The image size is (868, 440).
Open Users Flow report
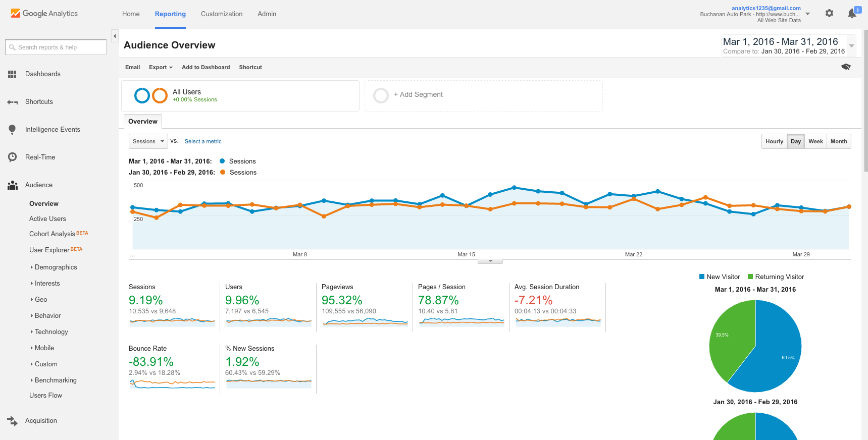[x=45, y=396]
